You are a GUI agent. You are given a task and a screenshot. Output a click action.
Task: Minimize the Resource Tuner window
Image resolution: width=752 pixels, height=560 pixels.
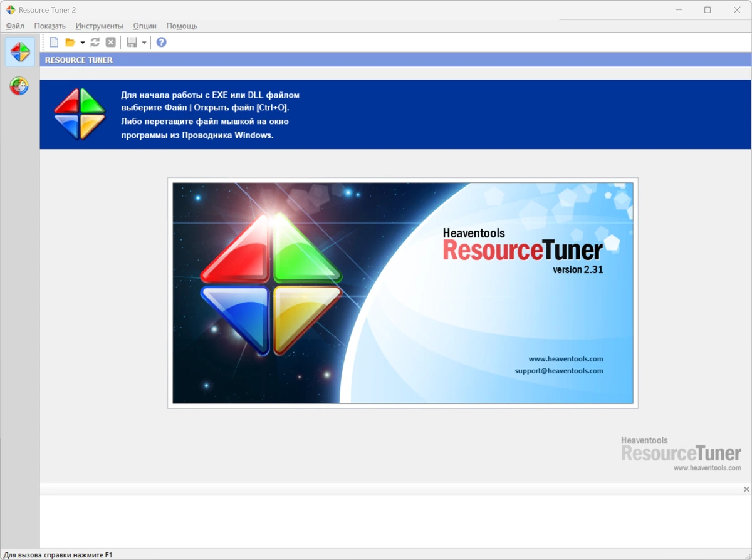680,10
